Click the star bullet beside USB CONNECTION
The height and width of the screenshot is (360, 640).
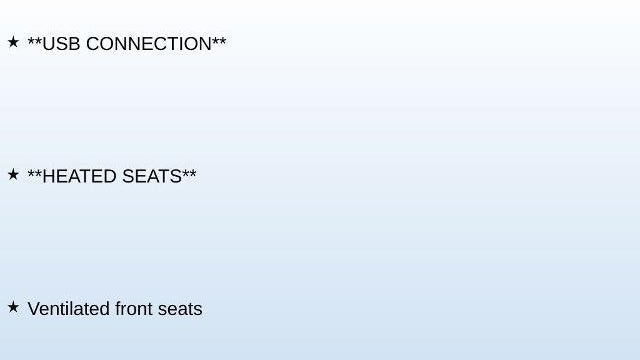pos(13,42)
